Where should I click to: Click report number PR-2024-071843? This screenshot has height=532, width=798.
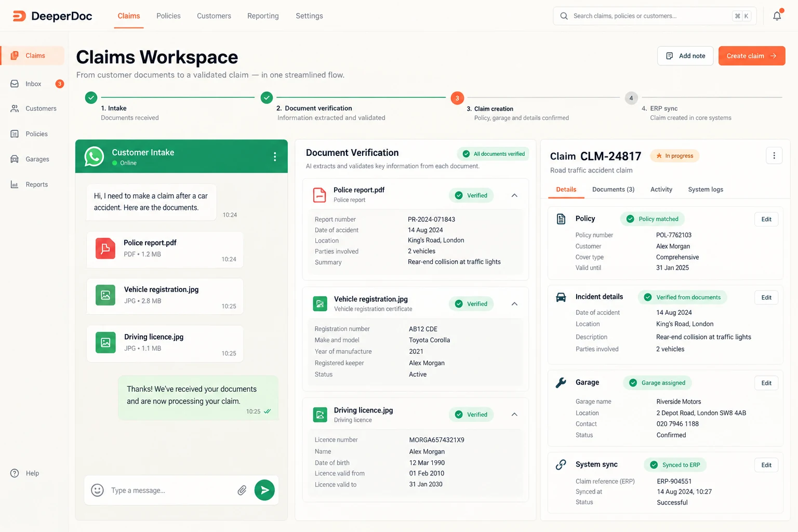click(431, 219)
